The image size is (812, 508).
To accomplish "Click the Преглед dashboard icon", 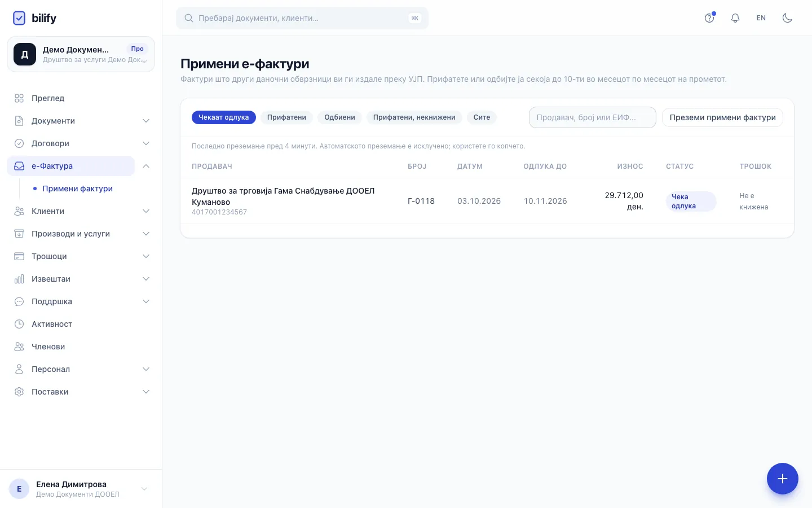I will click(x=19, y=98).
